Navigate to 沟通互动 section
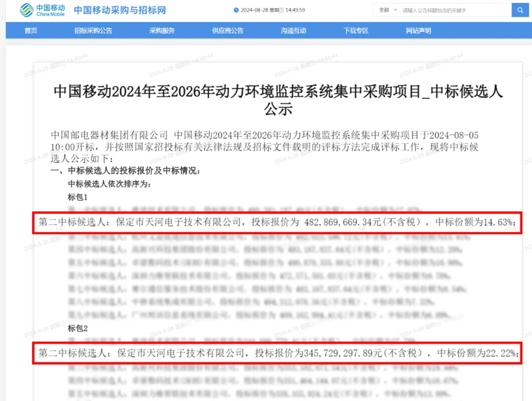The image size is (532, 401). [x=294, y=31]
